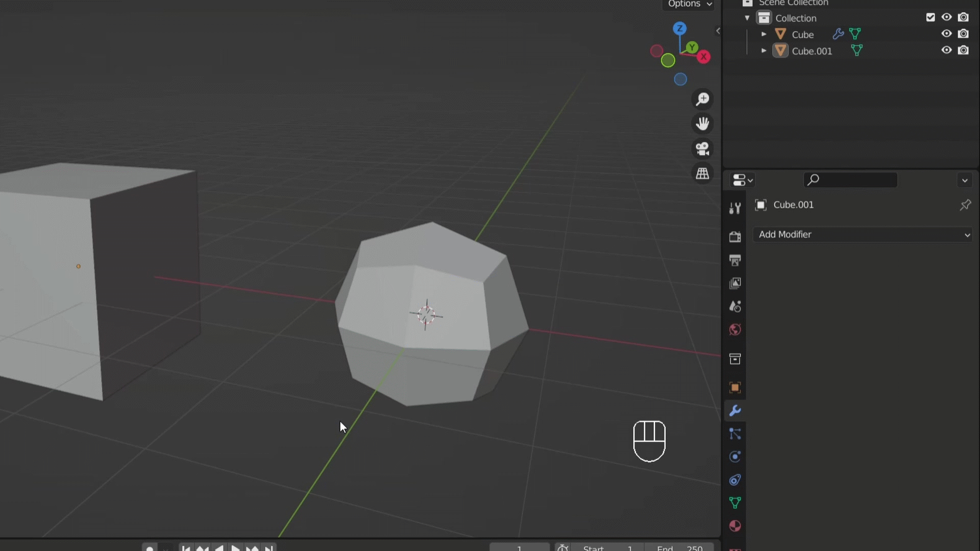
Task: Toggle visibility of Cube in outliner
Action: [946, 34]
